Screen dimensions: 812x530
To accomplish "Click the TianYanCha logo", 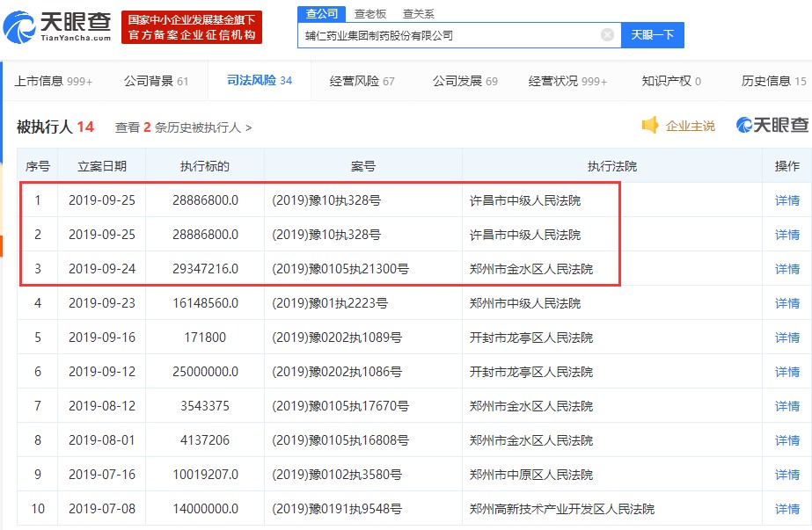I will [57, 26].
